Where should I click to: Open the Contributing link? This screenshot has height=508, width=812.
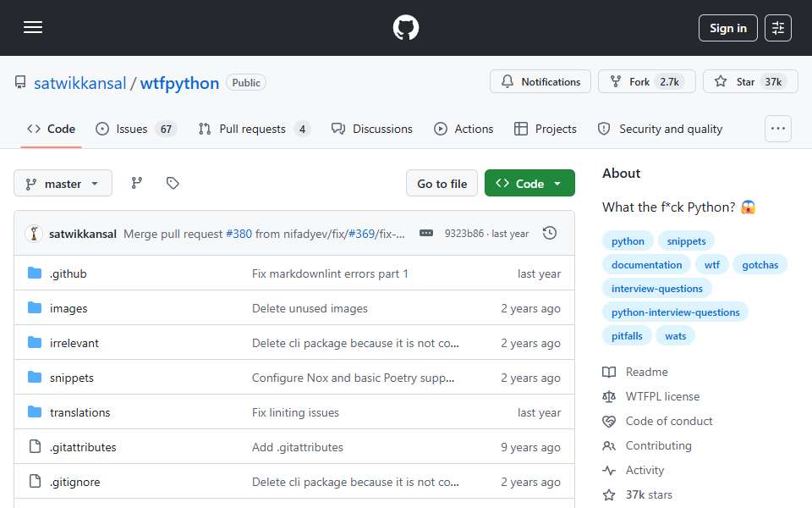(647, 446)
